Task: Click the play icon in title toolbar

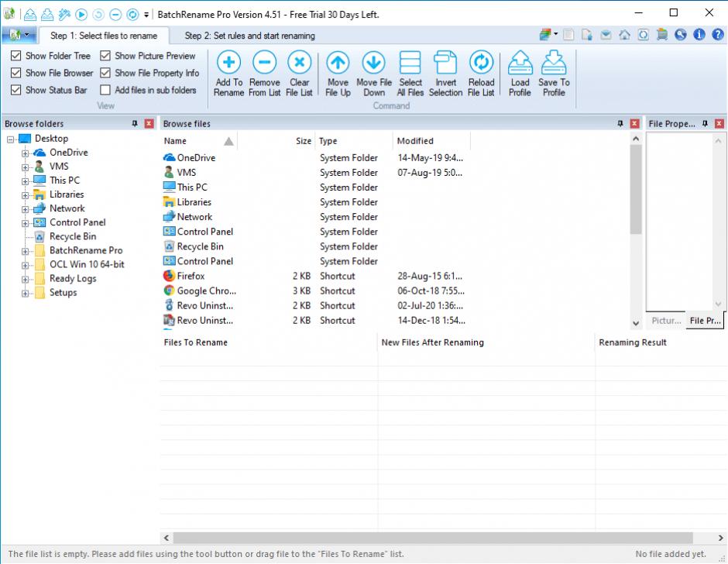Action: click(x=81, y=15)
